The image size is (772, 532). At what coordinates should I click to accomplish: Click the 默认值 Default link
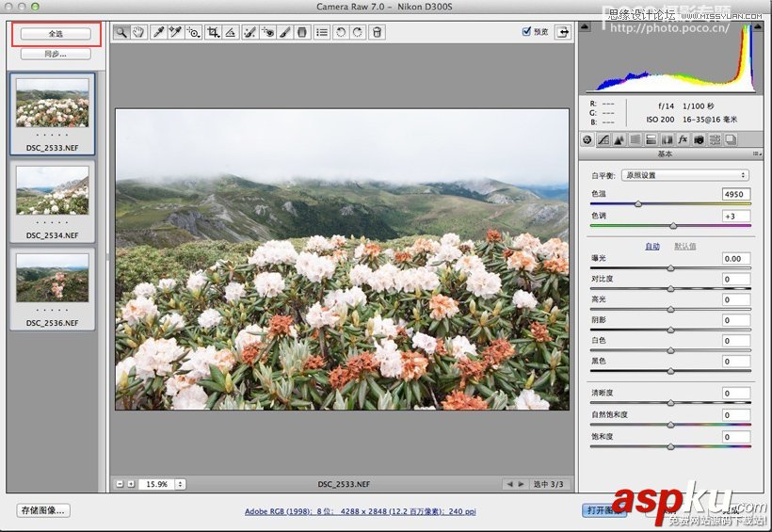[x=684, y=247]
